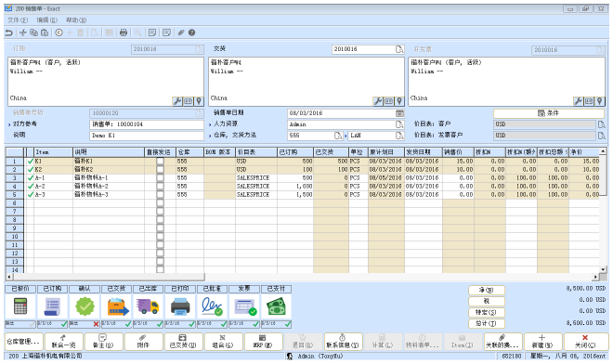
Task: Click card icon in ordering customer box
Action: tap(188, 101)
